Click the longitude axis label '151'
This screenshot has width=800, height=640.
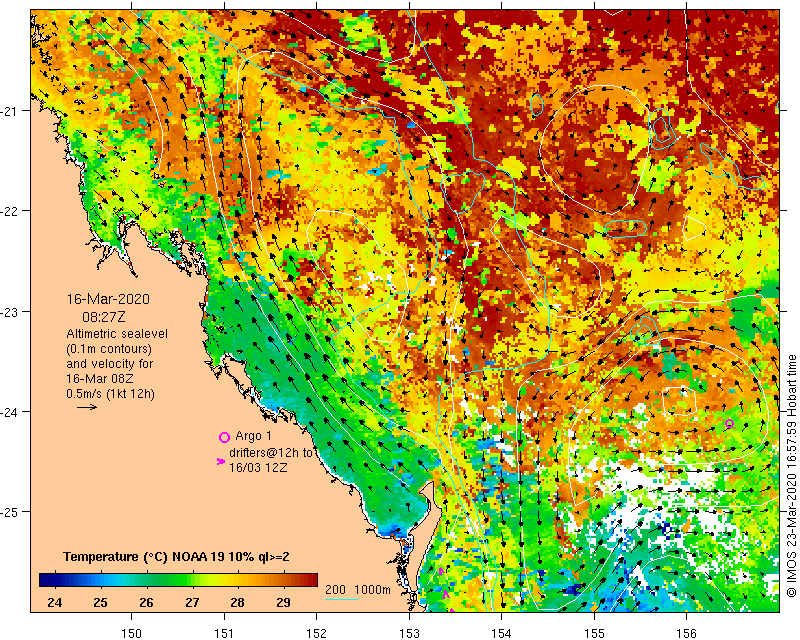click(224, 633)
